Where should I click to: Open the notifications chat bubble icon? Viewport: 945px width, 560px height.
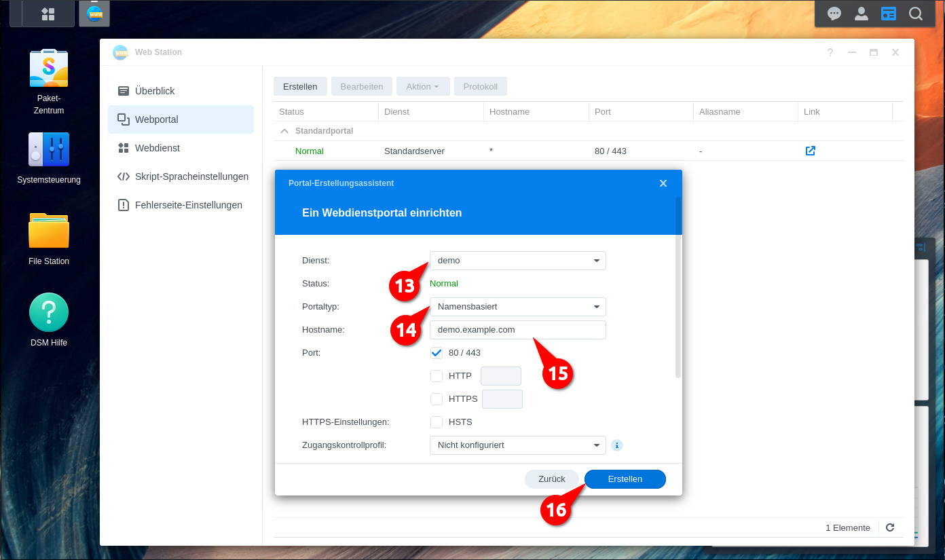tap(834, 14)
